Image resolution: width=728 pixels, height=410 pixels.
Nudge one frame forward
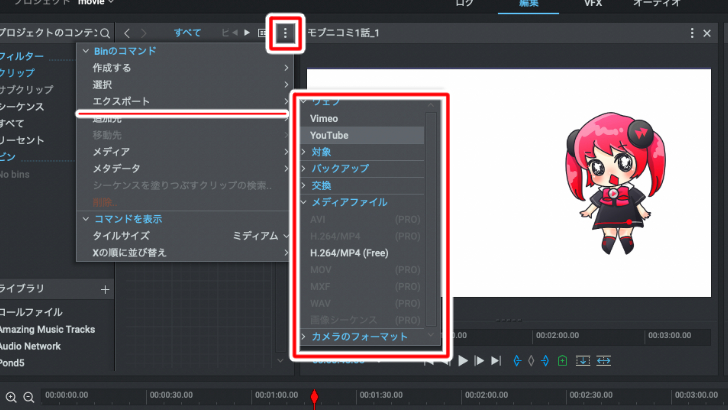coord(479,361)
